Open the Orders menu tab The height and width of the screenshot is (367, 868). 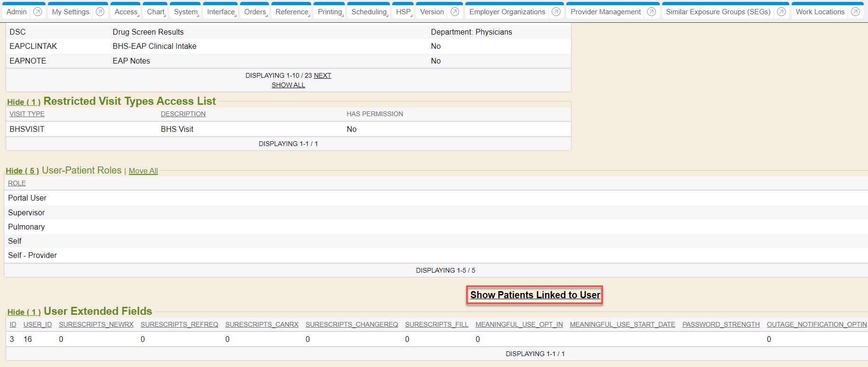point(255,12)
